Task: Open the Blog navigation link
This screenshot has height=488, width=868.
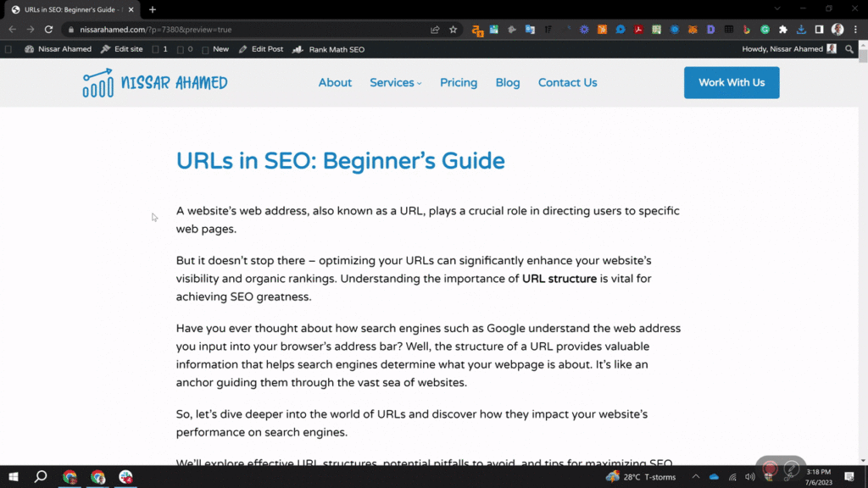Action: pyautogui.click(x=508, y=82)
